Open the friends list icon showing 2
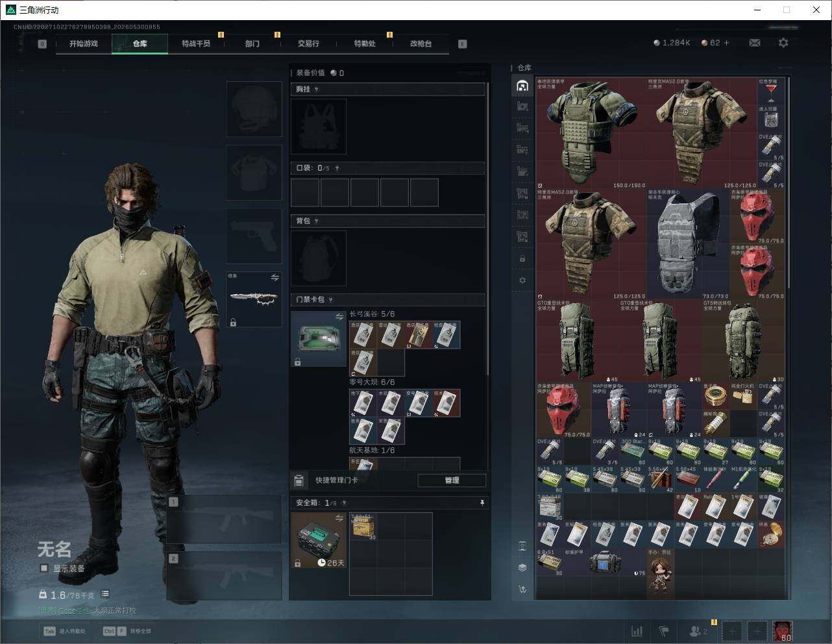832x644 pixels. click(x=698, y=630)
